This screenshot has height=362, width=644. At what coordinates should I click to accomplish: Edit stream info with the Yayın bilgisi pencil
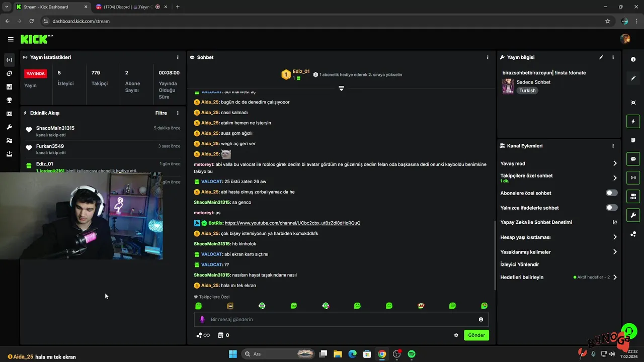(x=601, y=57)
